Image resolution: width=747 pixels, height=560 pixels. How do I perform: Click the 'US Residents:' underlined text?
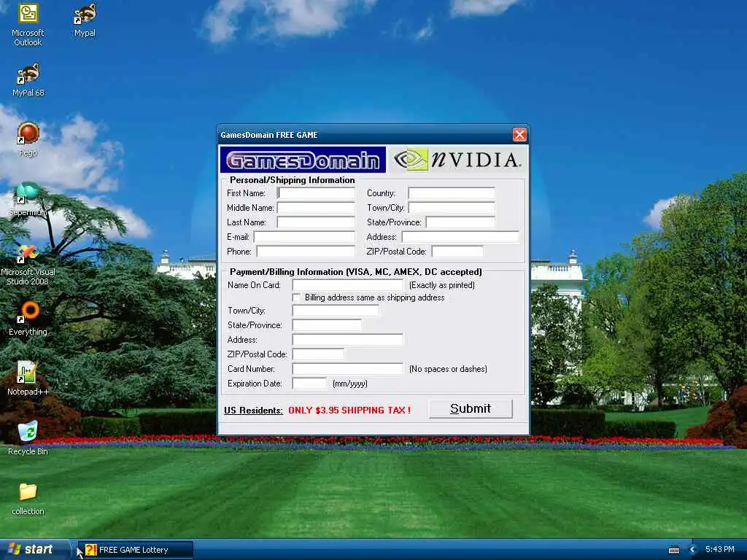coord(253,410)
